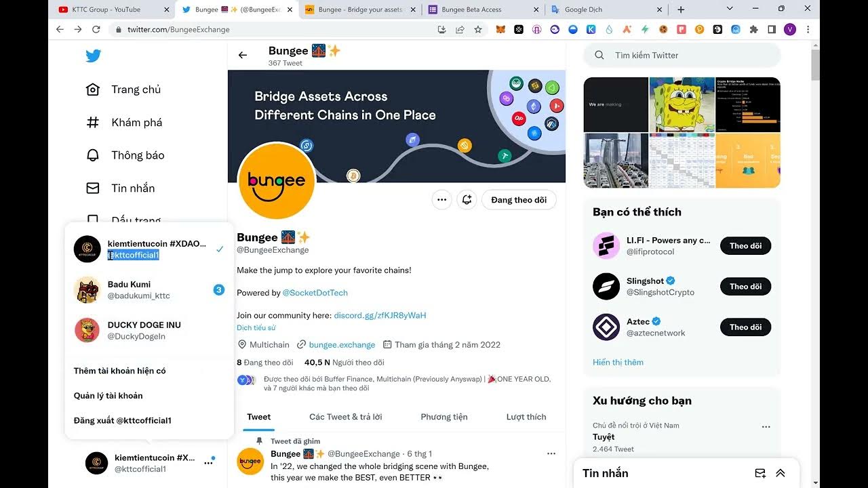This screenshot has width=868, height=488.
Task: Click Hiển thị thêm link
Action: pyautogui.click(x=618, y=362)
